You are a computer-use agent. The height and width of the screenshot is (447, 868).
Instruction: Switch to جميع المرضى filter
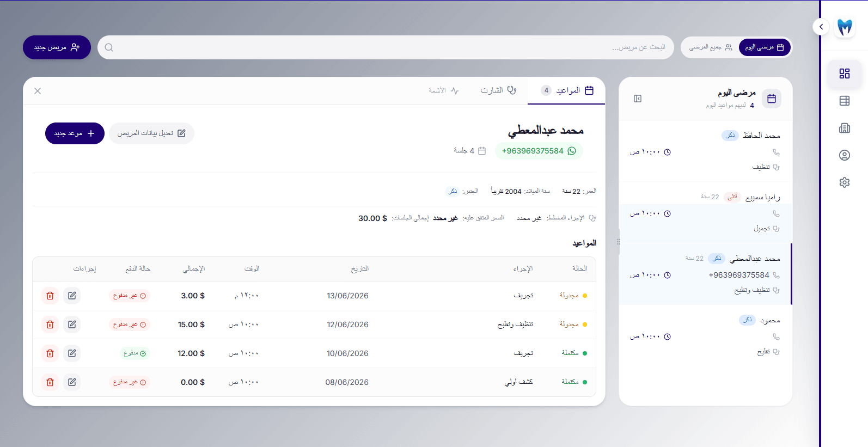click(710, 47)
